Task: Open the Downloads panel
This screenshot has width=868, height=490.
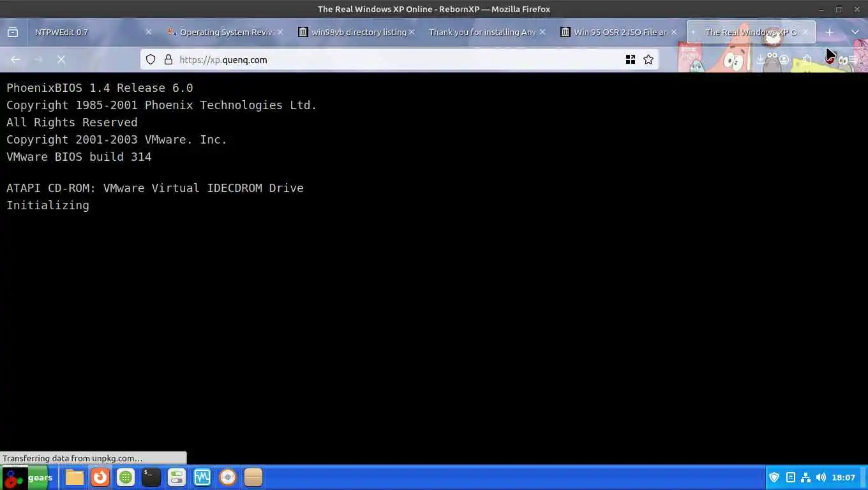Action: [x=760, y=59]
